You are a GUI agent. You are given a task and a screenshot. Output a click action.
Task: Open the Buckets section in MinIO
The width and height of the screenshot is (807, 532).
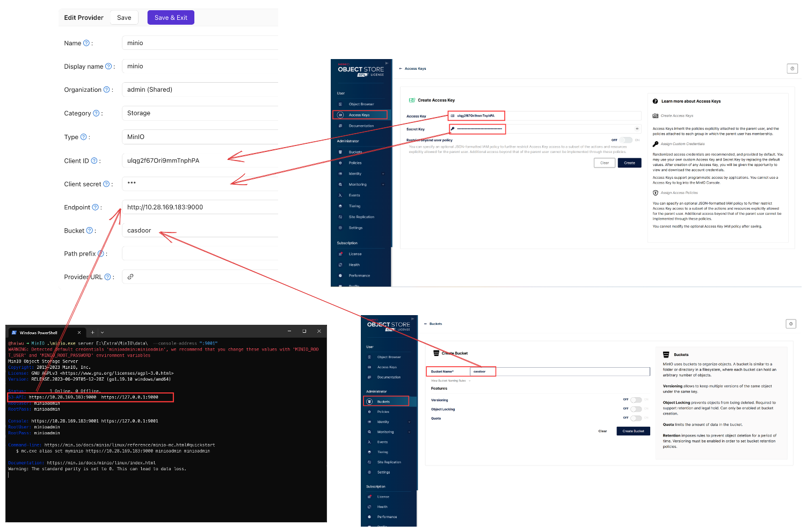(356, 152)
